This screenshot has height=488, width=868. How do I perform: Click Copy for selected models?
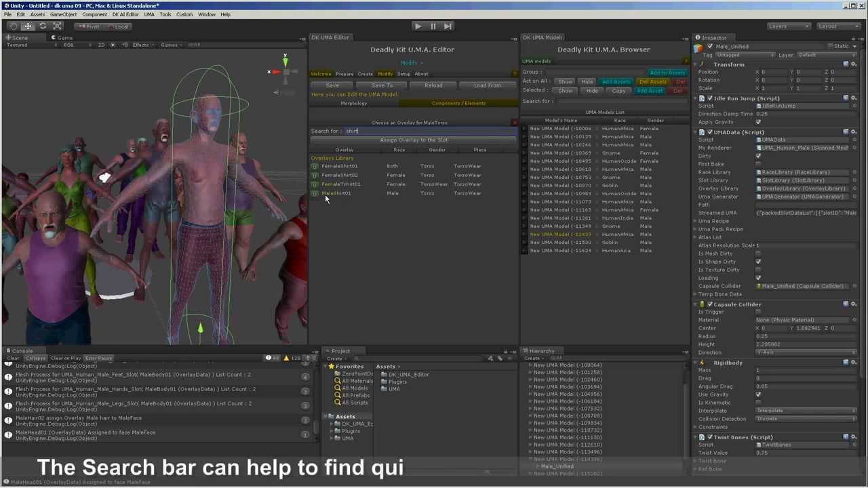click(x=618, y=91)
